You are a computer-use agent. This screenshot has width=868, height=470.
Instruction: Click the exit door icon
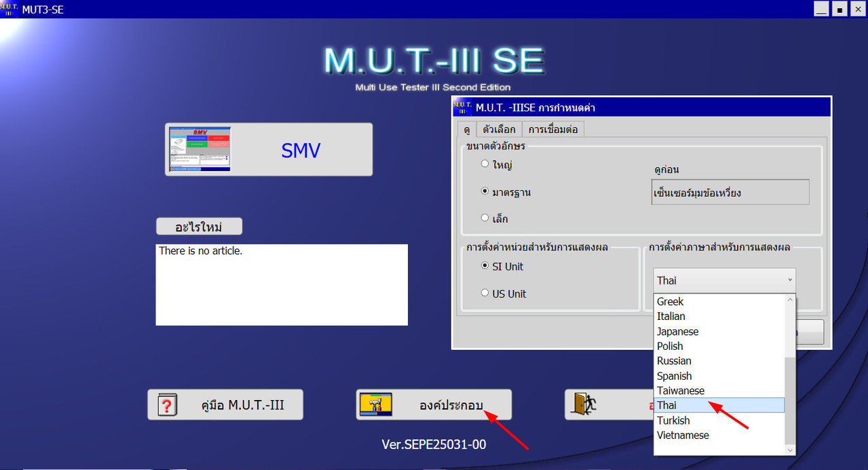tap(582, 404)
